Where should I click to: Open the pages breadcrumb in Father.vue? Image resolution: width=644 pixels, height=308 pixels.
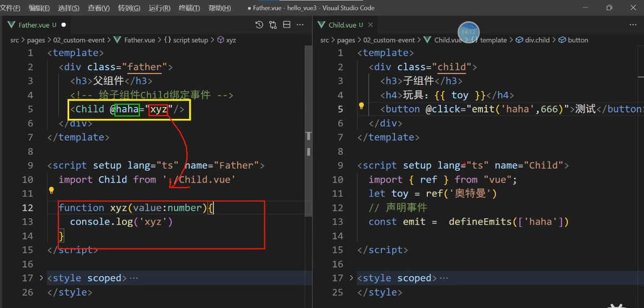click(36, 40)
